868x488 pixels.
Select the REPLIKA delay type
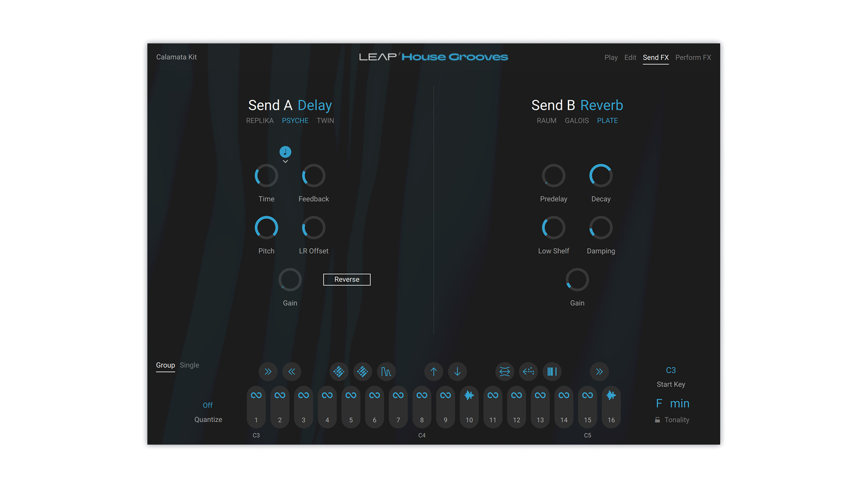tap(259, 121)
